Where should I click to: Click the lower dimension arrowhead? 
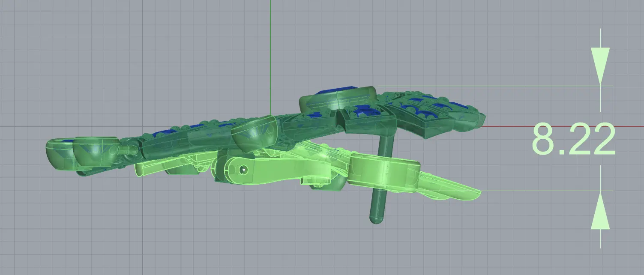click(x=600, y=211)
